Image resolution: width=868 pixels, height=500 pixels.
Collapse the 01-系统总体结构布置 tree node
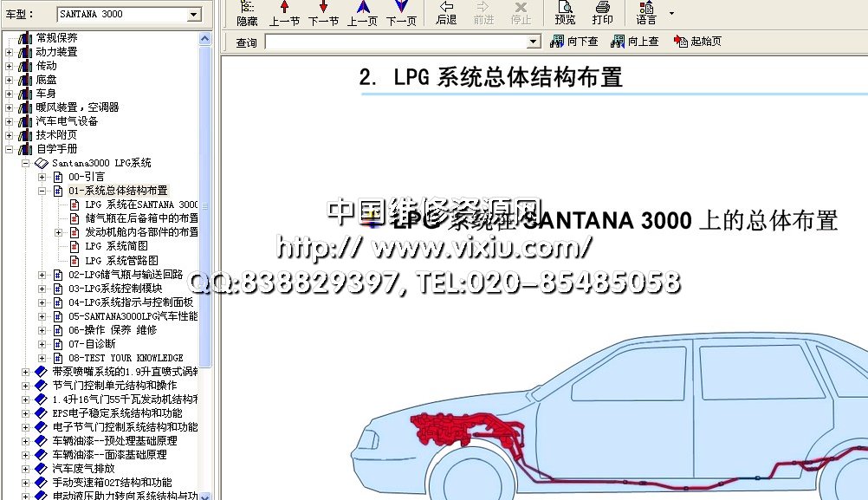(42, 191)
